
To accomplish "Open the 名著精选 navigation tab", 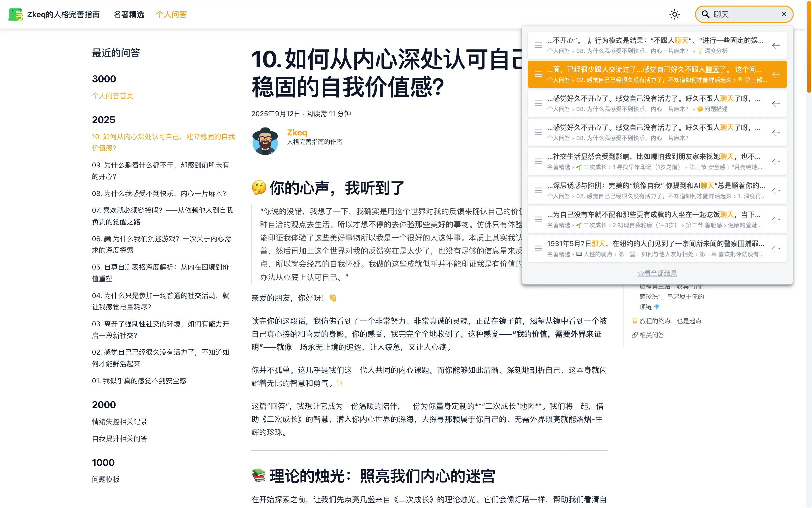I will [x=129, y=15].
